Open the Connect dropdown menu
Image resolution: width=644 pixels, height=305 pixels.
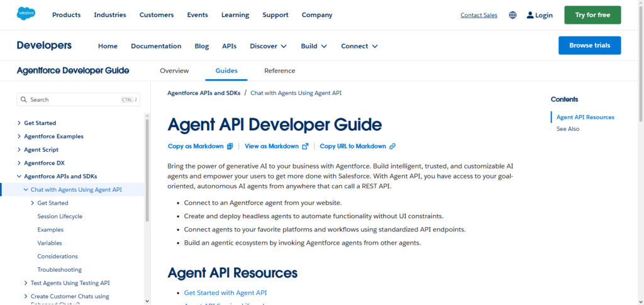359,46
